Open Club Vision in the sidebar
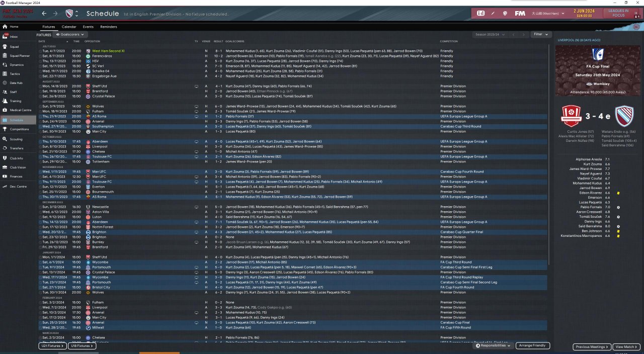This screenshot has height=354, width=644. [18, 167]
